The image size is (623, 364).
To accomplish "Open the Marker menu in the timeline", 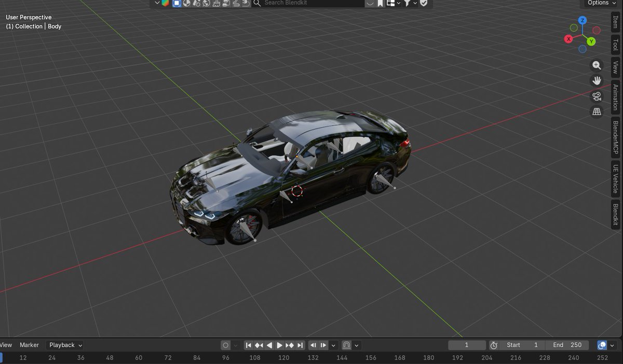I will [x=29, y=345].
